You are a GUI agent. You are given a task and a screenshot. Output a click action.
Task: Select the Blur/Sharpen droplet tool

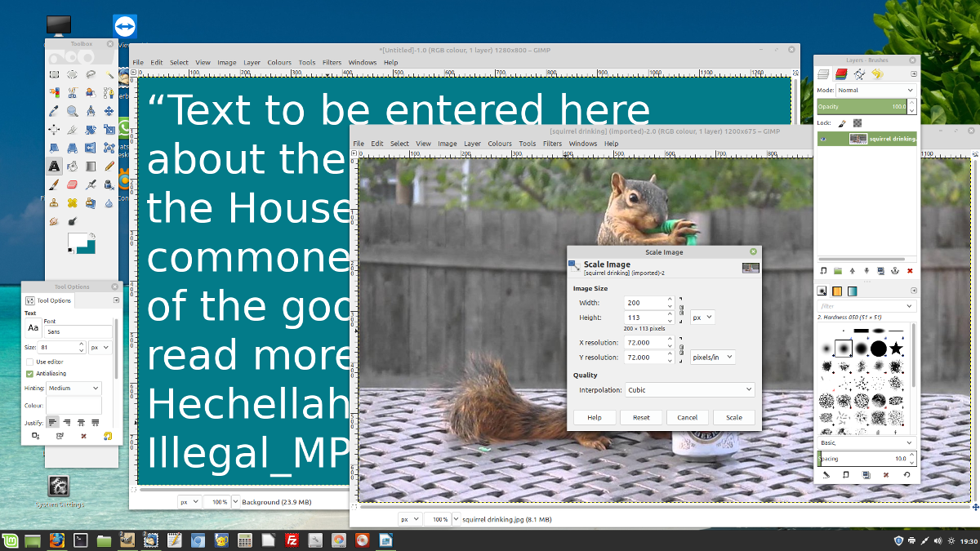[109, 202]
